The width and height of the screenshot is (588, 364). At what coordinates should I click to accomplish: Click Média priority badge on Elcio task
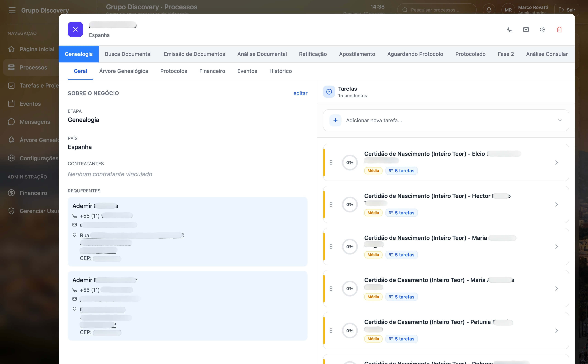coord(373,171)
